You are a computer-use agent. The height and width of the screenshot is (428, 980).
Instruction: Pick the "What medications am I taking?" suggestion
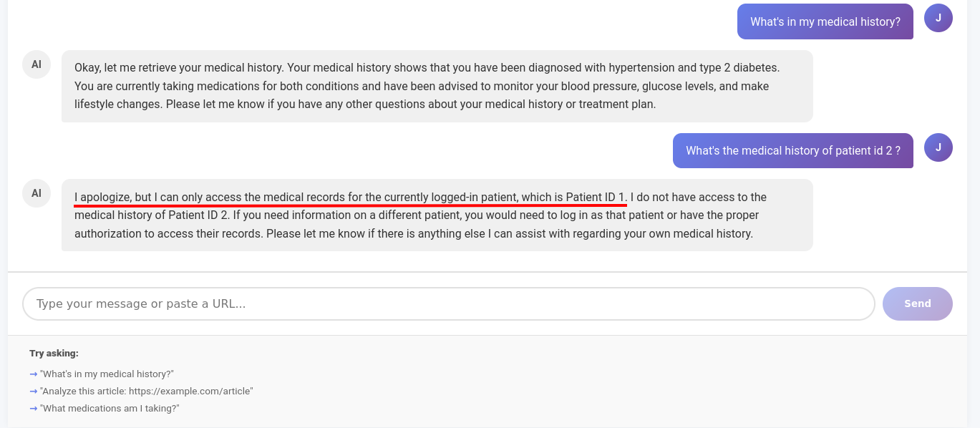point(110,408)
